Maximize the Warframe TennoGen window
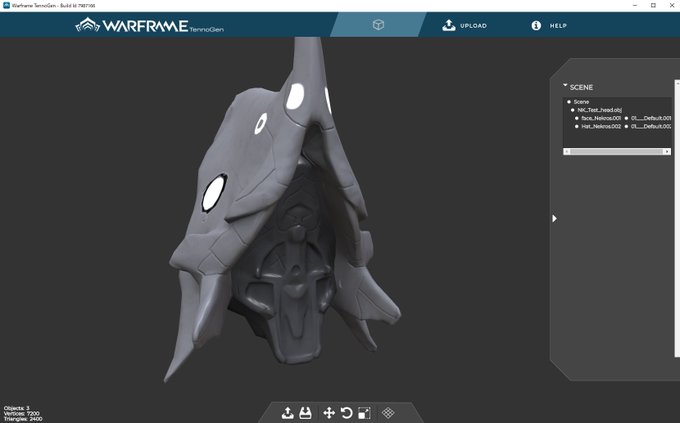This screenshot has width=680, height=423. [653, 5]
